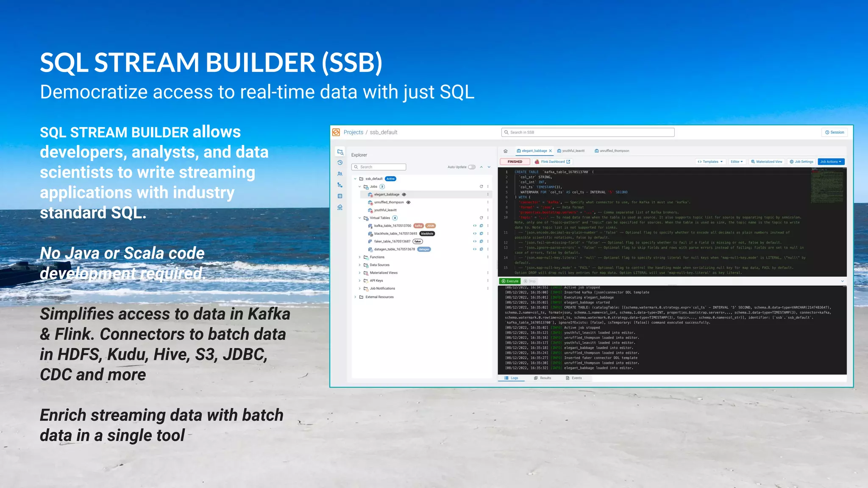Copy datagen_table_1670513678 using its copy icon
The height and width of the screenshot is (488, 868).
point(481,249)
